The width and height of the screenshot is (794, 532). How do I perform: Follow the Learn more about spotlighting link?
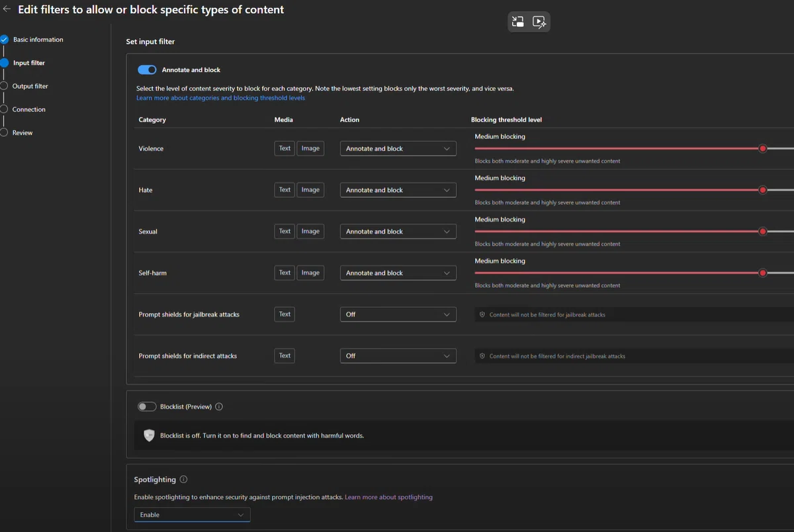tap(389, 497)
